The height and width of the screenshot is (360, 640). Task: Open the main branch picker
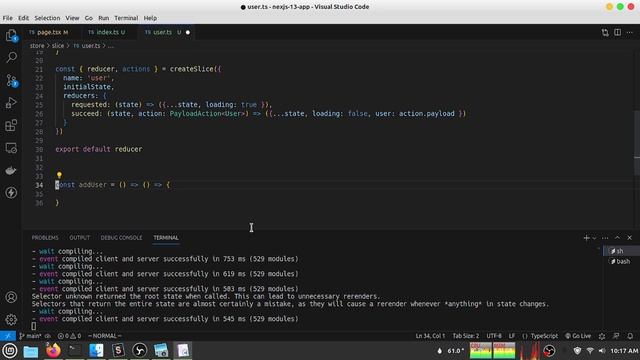tap(31, 336)
